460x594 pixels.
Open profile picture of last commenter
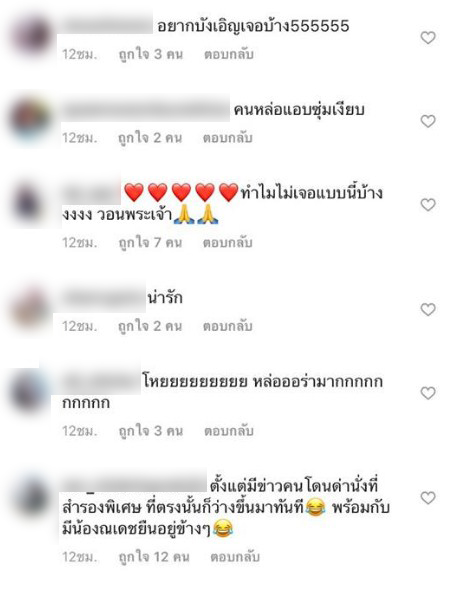point(31,496)
